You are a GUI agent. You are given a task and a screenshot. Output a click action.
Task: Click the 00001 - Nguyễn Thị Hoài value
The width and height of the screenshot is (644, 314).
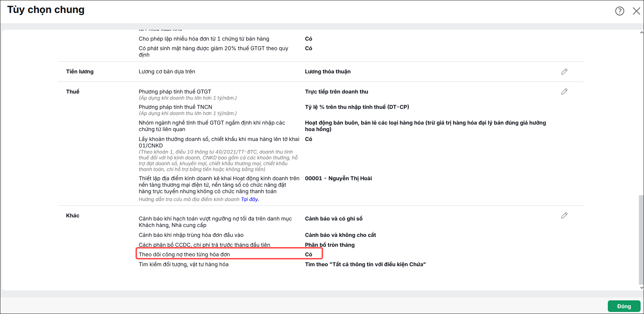coord(338,178)
